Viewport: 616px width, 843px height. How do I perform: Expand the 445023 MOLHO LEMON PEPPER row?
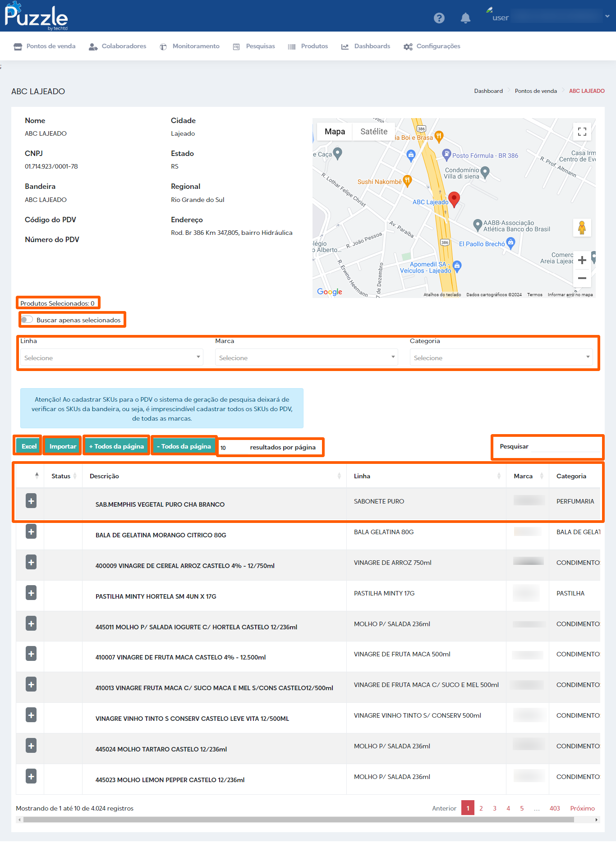31,776
